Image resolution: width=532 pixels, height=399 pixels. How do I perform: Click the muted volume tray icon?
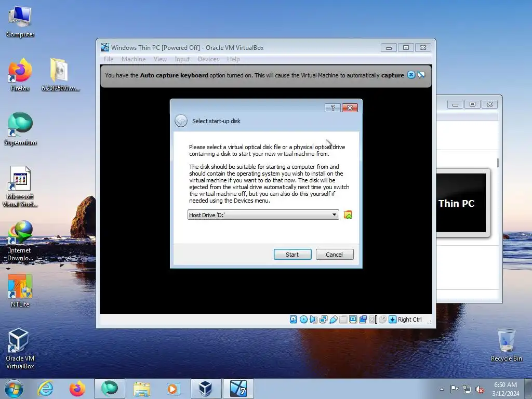(480, 389)
